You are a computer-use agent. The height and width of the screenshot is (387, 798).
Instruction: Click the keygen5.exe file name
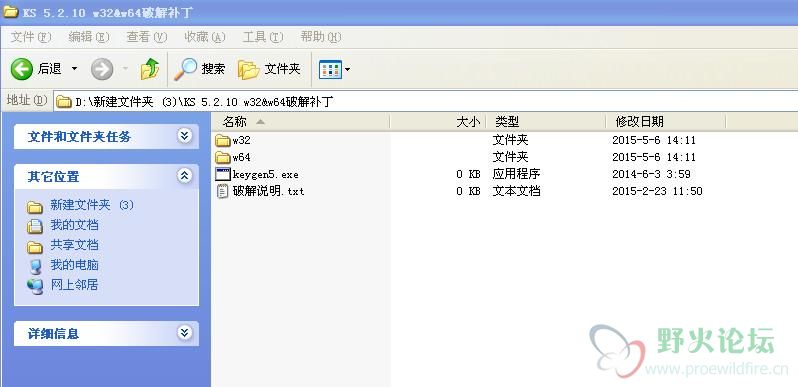[x=266, y=174]
